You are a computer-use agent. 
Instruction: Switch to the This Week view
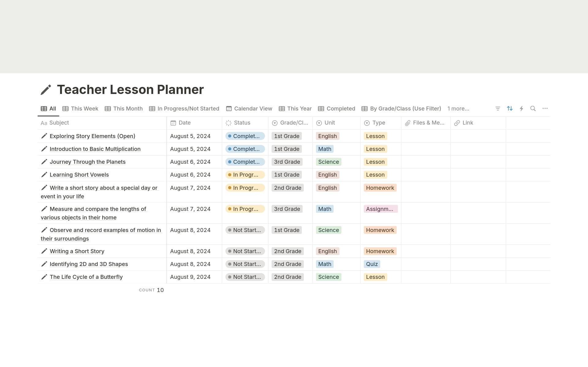tap(84, 108)
